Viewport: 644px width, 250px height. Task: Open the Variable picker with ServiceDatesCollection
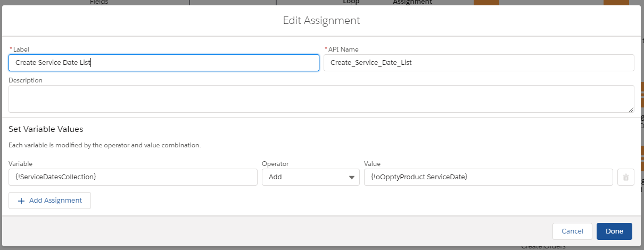(133, 177)
